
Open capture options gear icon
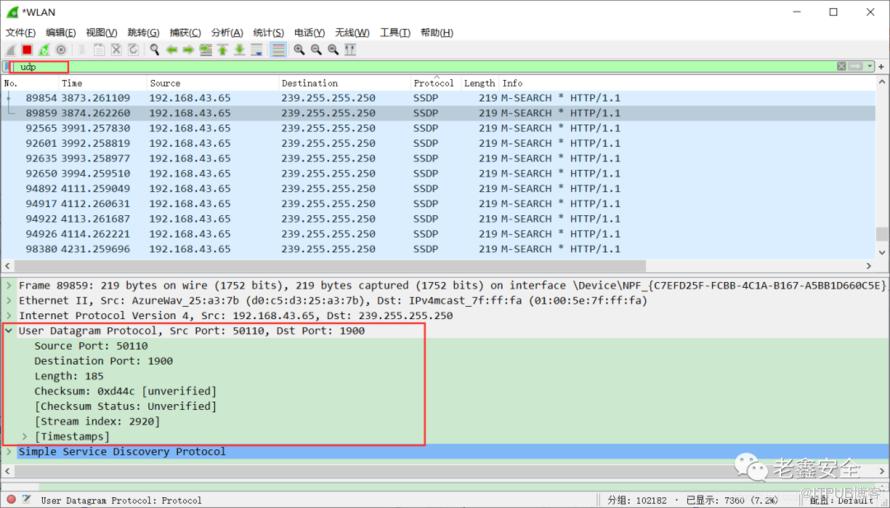click(61, 49)
